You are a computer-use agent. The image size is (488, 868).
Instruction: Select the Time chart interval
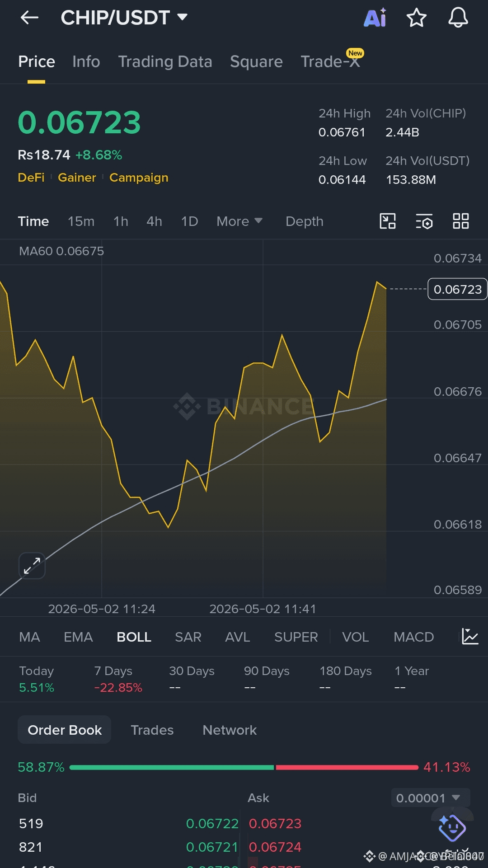(33, 221)
